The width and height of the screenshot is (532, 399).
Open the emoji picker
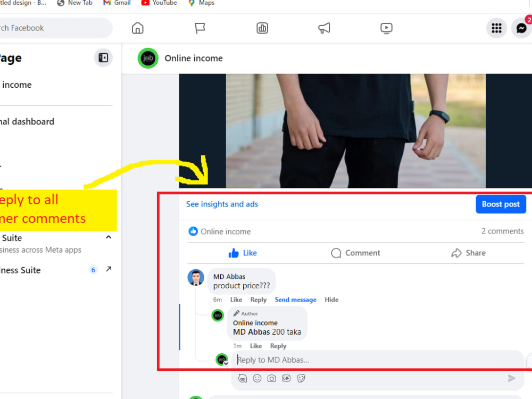[257, 378]
